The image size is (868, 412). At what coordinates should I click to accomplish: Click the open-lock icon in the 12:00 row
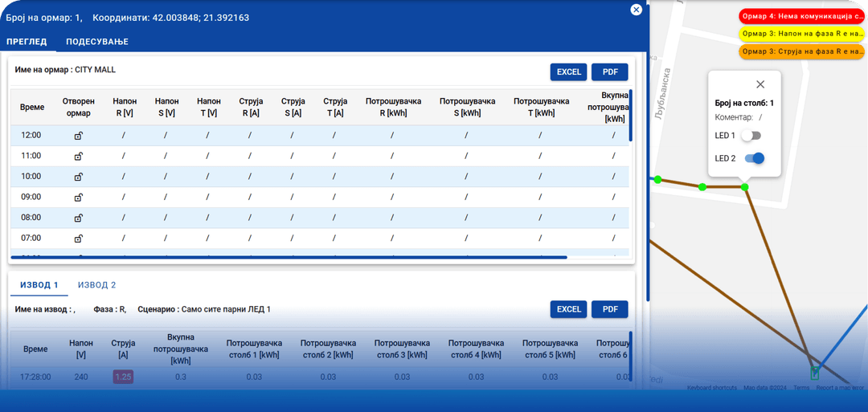[x=79, y=135]
